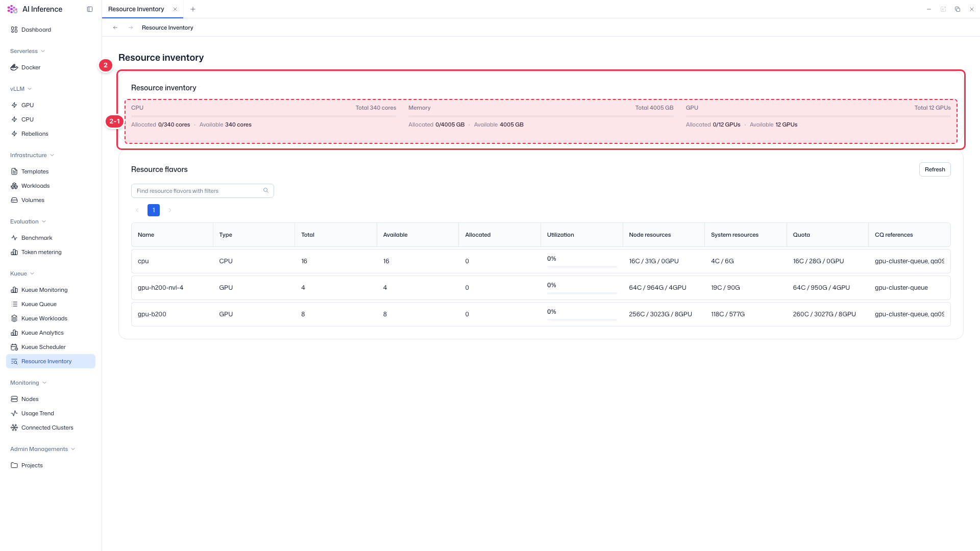Open the Workloads icon under Infrastructure
The height and width of the screenshot is (551, 980).
(14, 186)
